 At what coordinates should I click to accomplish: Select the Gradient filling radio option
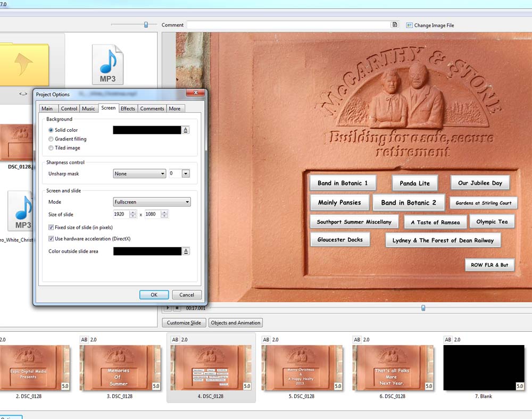click(x=51, y=139)
